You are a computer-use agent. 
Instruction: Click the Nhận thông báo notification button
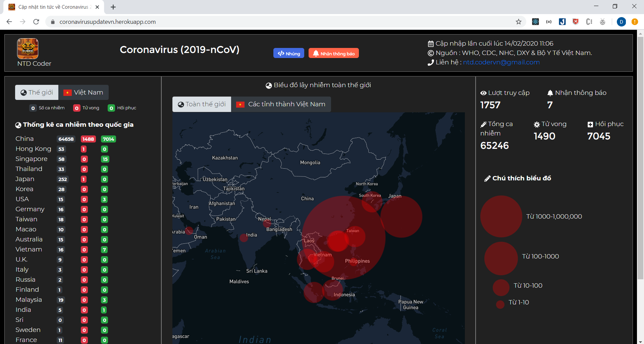[334, 53]
